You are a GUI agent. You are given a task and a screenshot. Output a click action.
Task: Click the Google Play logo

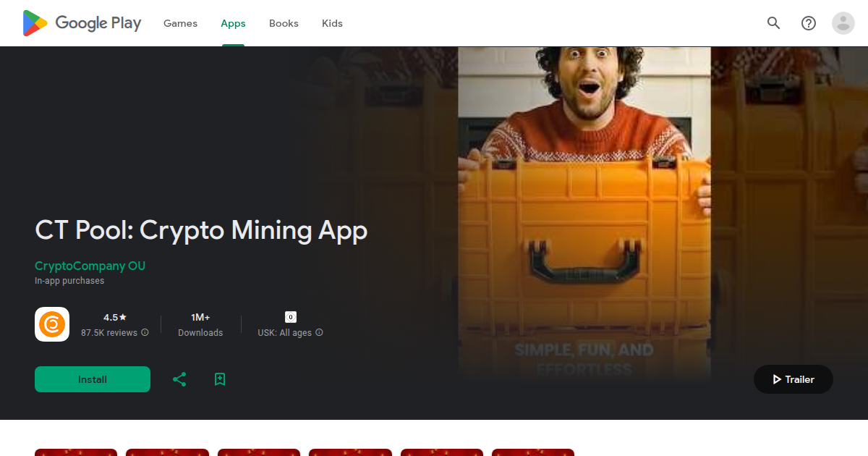point(82,23)
